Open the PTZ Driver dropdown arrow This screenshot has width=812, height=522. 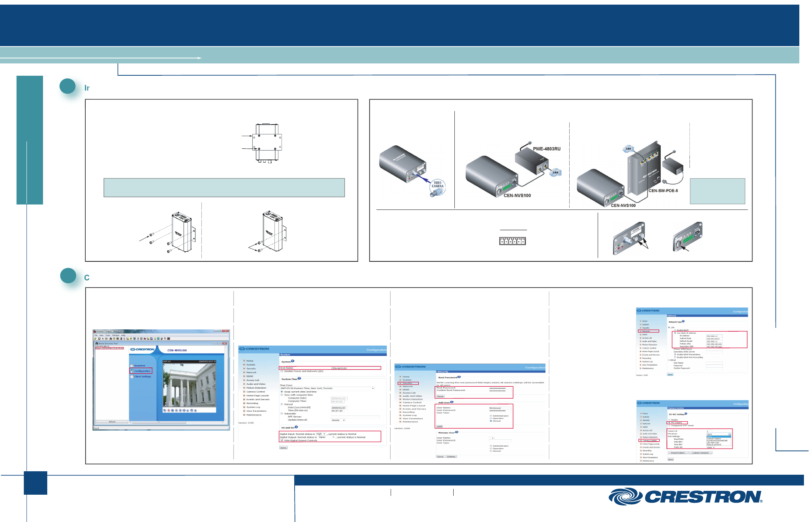pos(730,434)
